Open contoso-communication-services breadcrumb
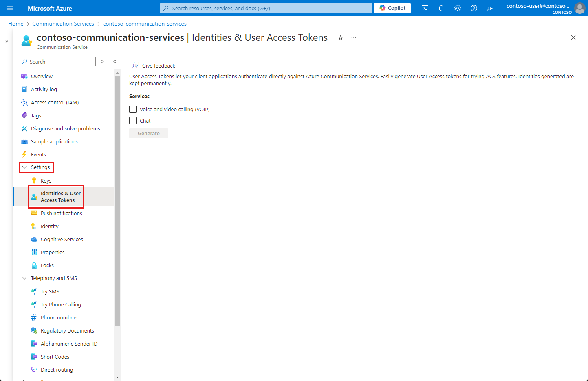The image size is (588, 381). [145, 24]
